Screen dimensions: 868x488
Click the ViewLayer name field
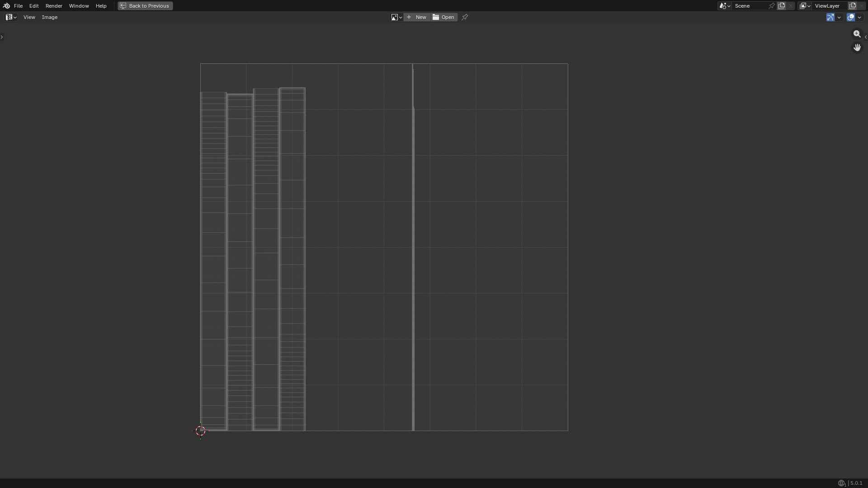(830, 6)
